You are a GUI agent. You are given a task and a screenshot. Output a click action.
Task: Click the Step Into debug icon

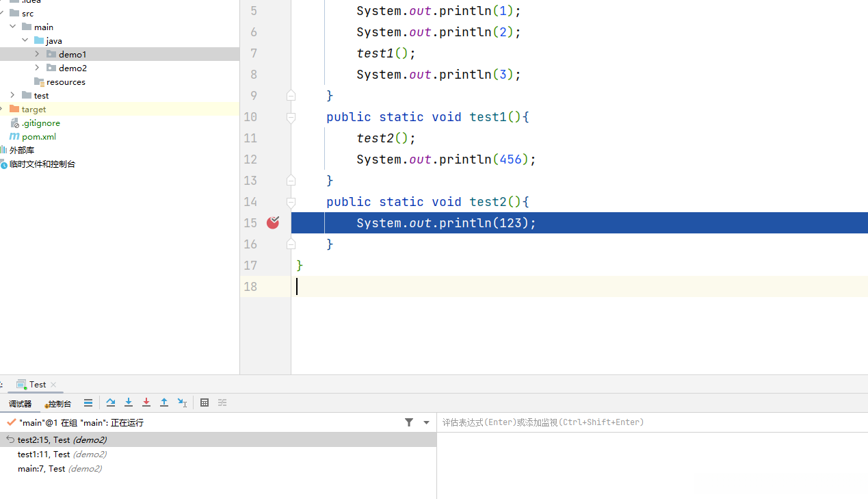click(129, 403)
